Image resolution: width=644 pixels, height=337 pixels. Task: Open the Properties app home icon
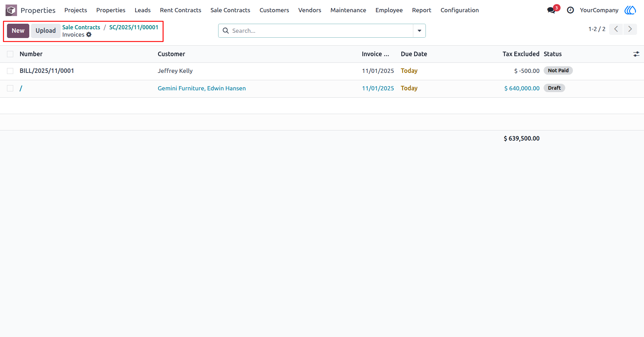[x=11, y=10]
